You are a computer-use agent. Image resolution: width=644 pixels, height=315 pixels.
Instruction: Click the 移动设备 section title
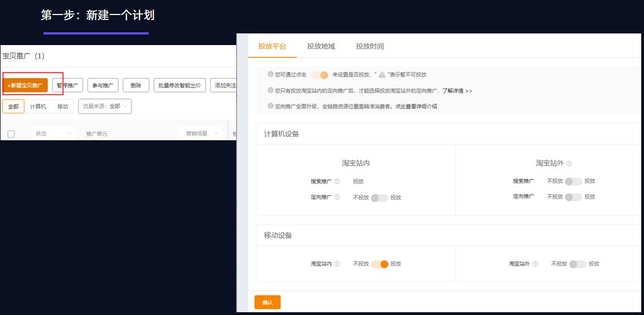click(277, 235)
